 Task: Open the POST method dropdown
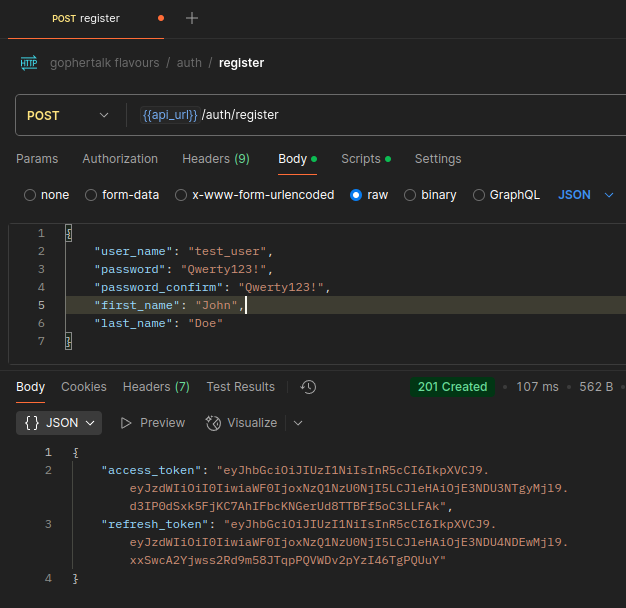(x=68, y=115)
